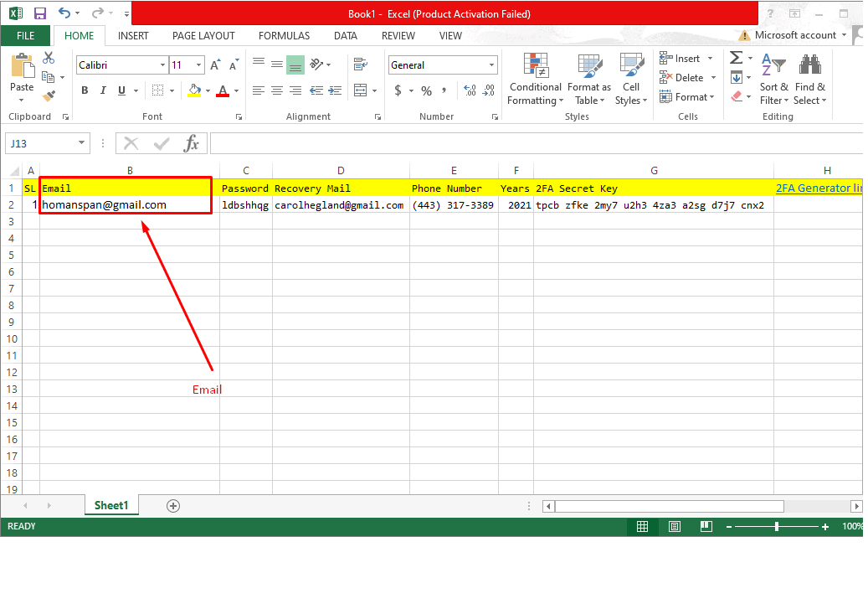
Task: Toggle Bold formatting
Action: [85, 90]
